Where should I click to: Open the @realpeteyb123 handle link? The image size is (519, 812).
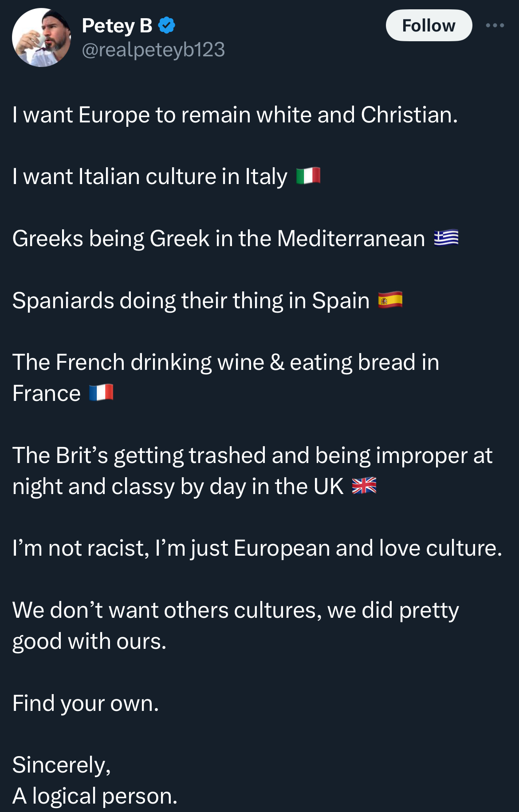(x=153, y=50)
